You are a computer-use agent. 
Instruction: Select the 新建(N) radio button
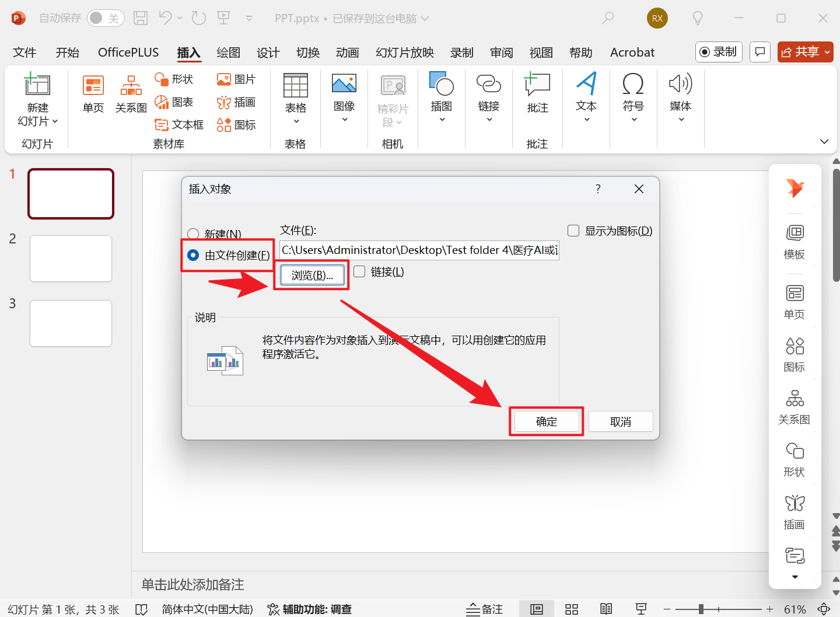pyautogui.click(x=193, y=233)
